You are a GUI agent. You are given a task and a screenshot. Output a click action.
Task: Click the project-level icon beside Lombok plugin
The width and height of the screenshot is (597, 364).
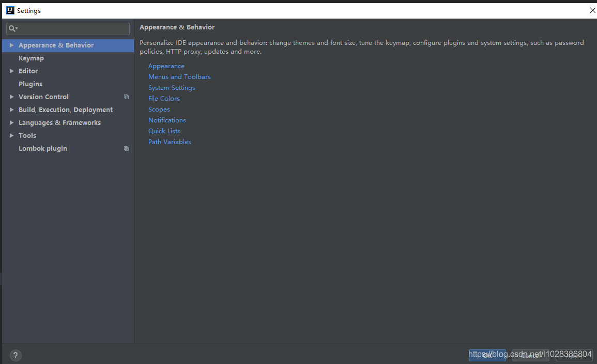[127, 149]
